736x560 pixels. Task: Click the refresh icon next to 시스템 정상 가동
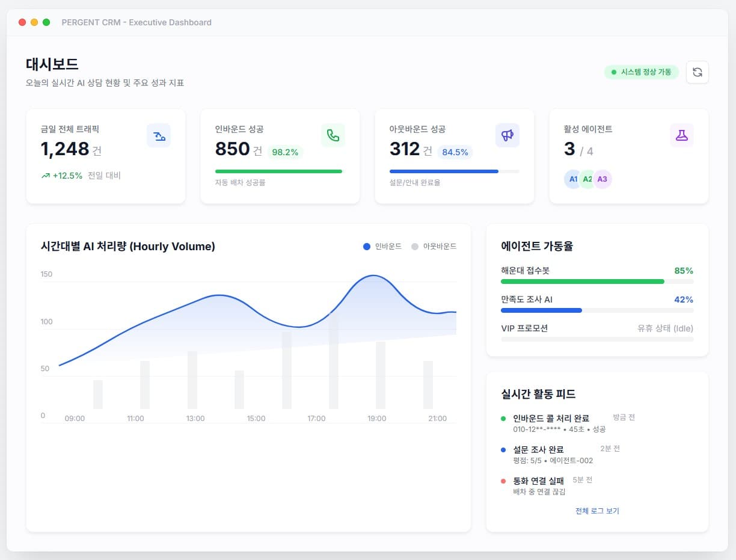pos(698,72)
